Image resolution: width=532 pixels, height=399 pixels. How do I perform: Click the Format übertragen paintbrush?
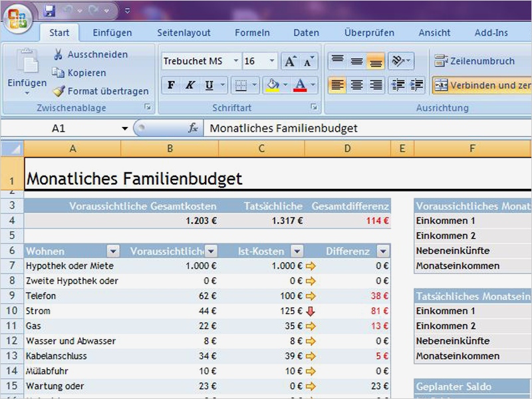coord(58,91)
